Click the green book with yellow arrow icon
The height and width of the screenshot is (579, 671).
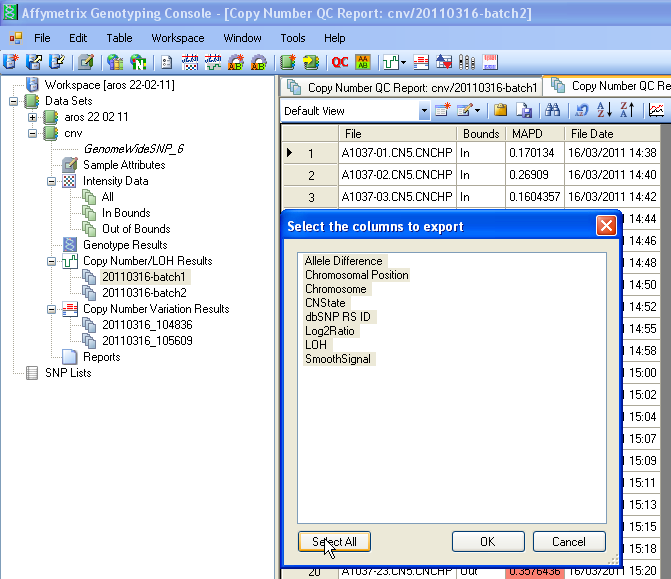pos(311,62)
